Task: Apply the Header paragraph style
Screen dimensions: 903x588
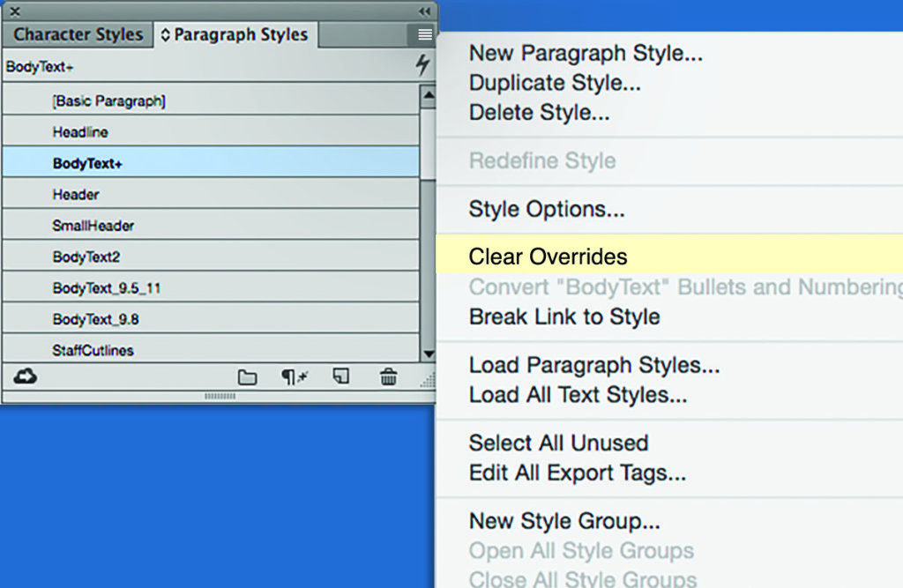Action: [211, 194]
